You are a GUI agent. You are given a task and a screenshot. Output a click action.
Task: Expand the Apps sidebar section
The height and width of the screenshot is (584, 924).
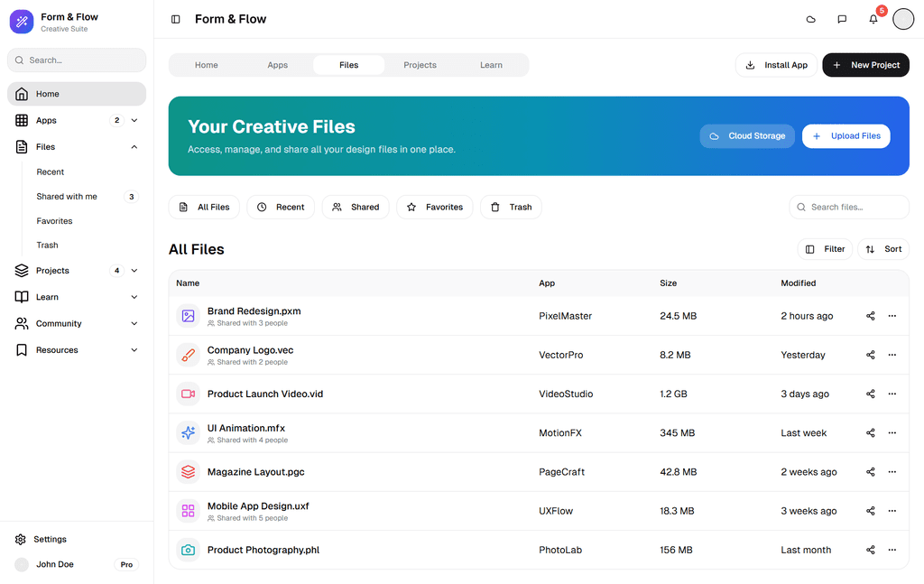coord(134,120)
